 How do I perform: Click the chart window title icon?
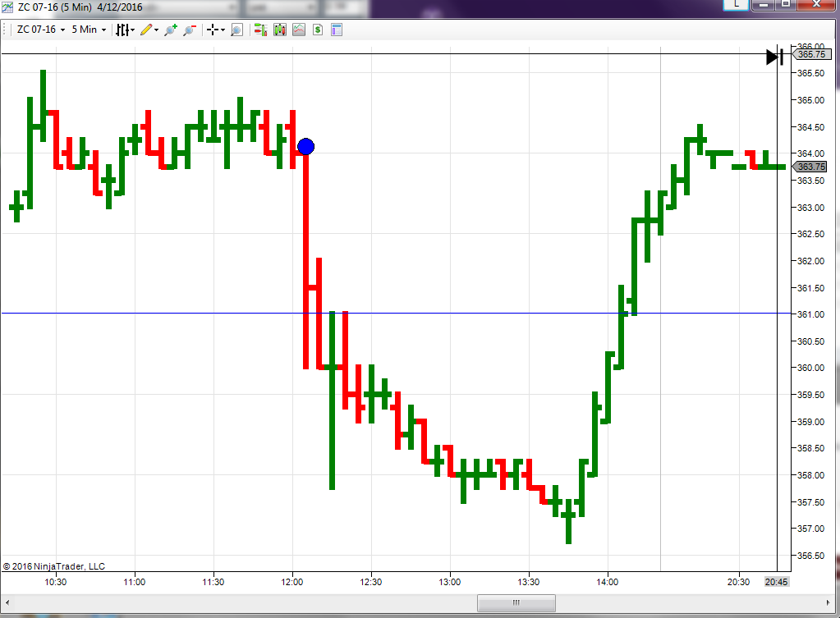[7, 7]
